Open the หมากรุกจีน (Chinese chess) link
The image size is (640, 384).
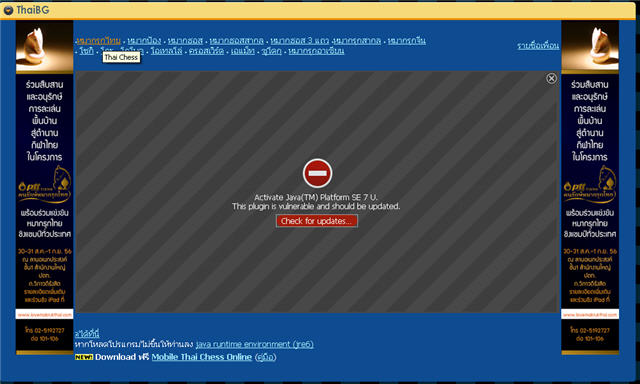click(407, 41)
